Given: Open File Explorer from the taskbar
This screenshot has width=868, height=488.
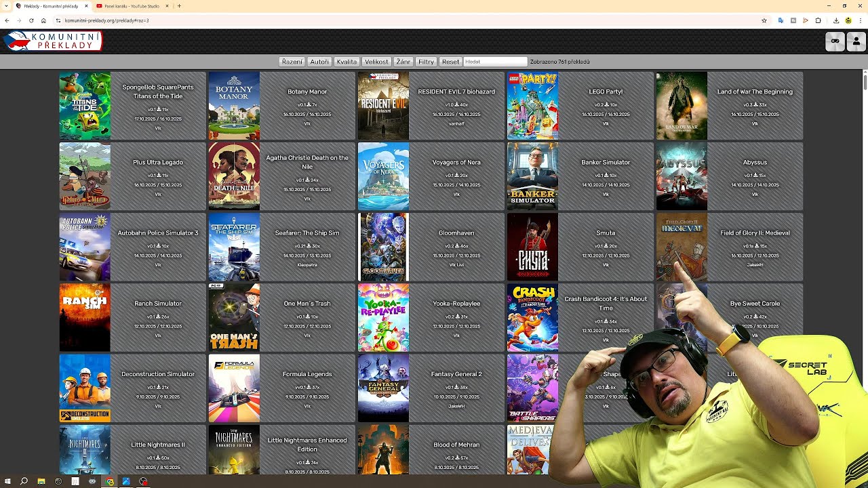Looking at the screenshot, I should pos(41,481).
